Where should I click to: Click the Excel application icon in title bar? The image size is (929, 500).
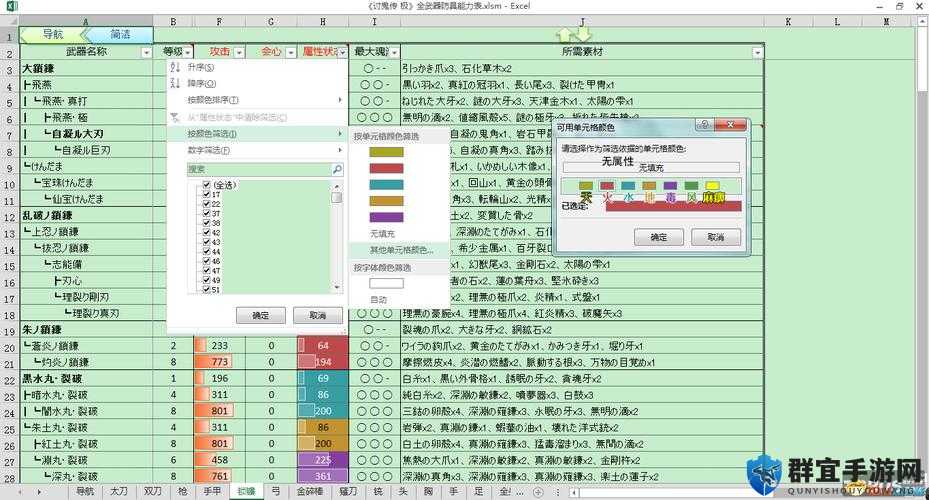11,6
